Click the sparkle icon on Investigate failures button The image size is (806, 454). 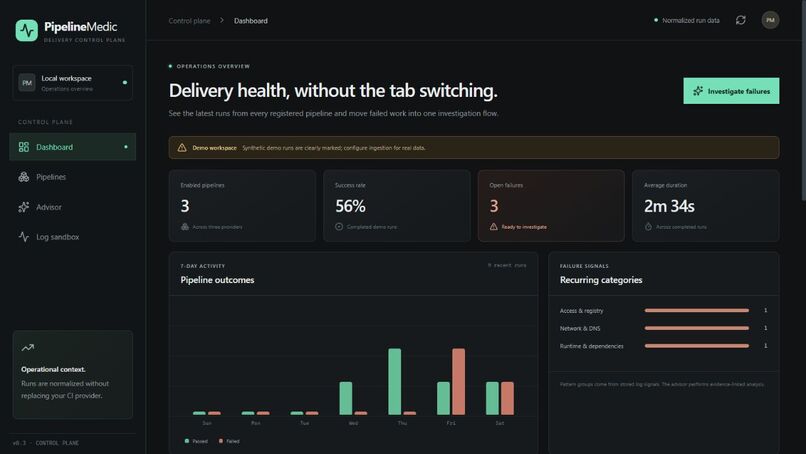(x=698, y=91)
